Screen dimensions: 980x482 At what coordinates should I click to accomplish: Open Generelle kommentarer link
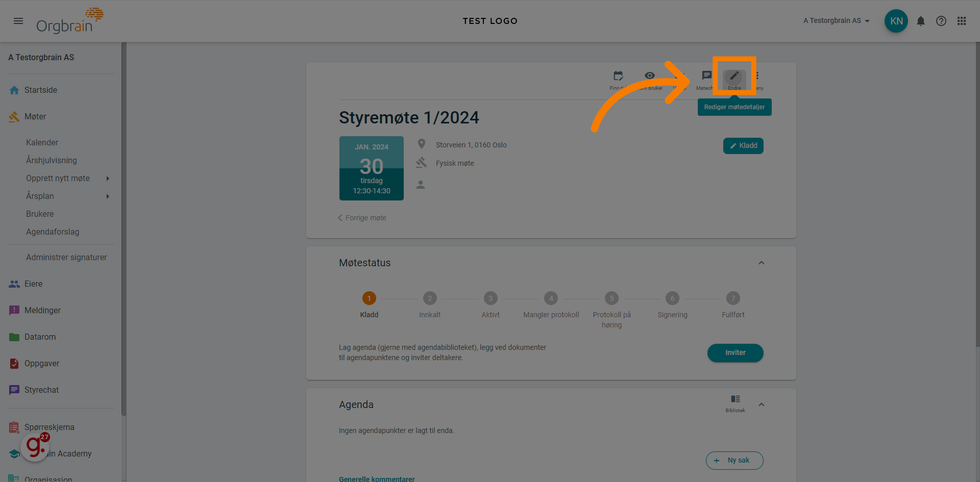tap(377, 479)
